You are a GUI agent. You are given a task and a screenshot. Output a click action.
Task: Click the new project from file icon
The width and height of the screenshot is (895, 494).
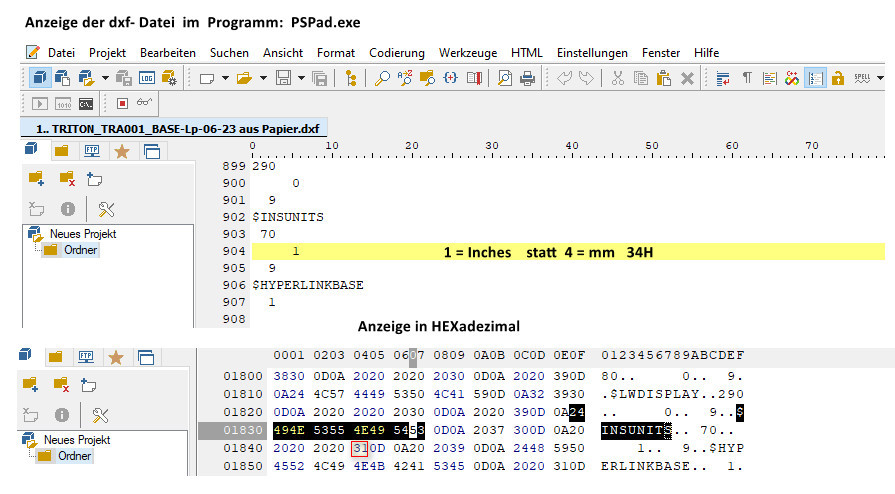pos(62,78)
